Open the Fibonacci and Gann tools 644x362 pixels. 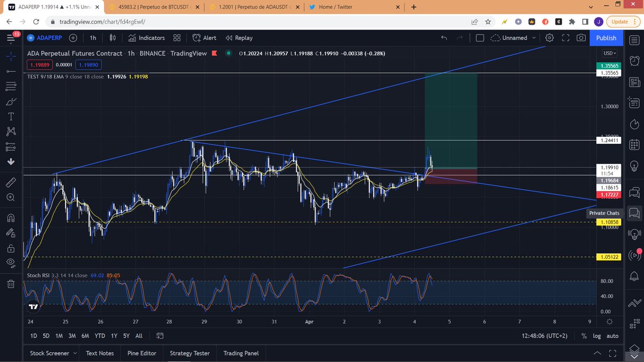coord(11,86)
